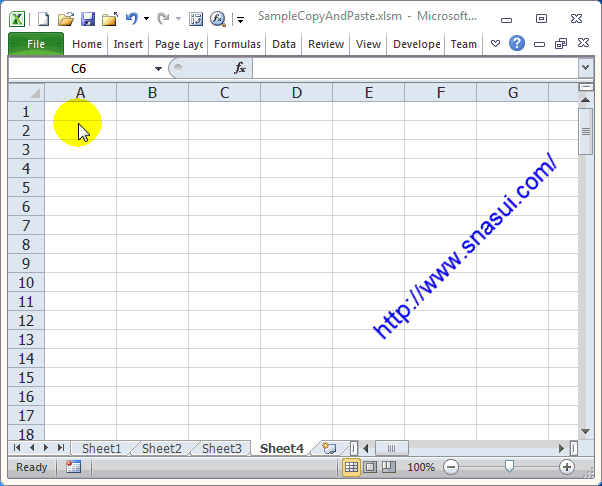Open a file using the folder icon
Viewport: 602px width, 486px height.
[66, 18]
